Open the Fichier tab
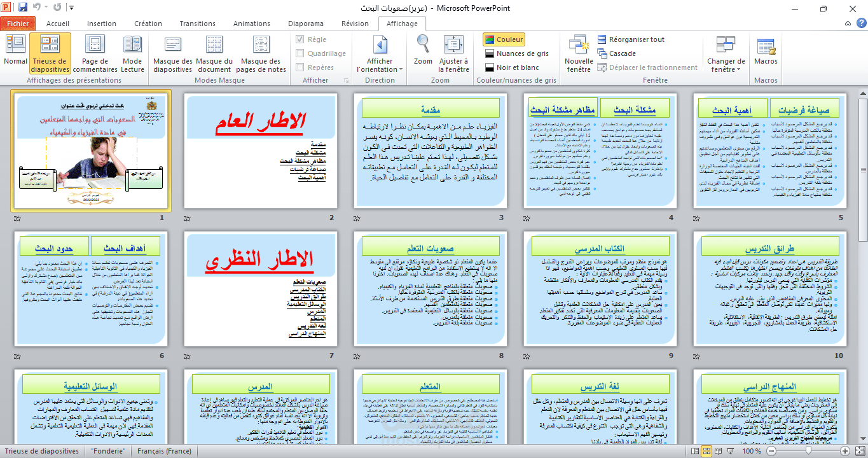Screen dimensions: 868x458 (x=18, y=24)
